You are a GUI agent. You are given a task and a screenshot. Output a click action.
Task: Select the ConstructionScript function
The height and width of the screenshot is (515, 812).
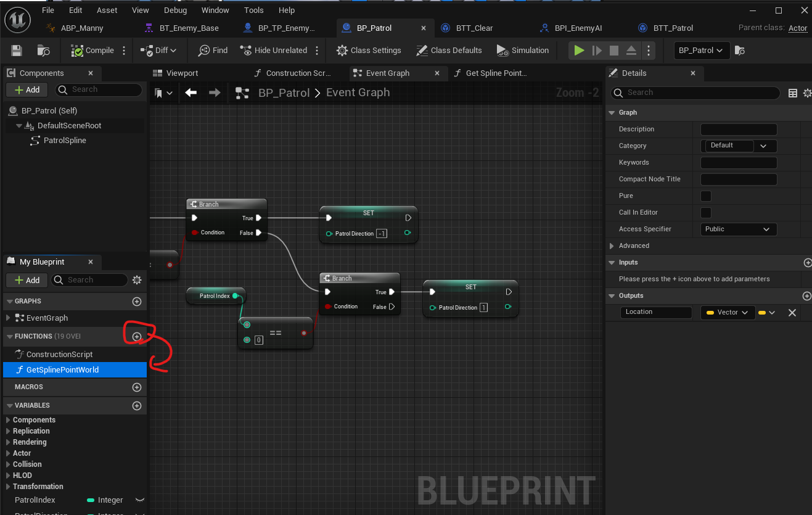59,354
